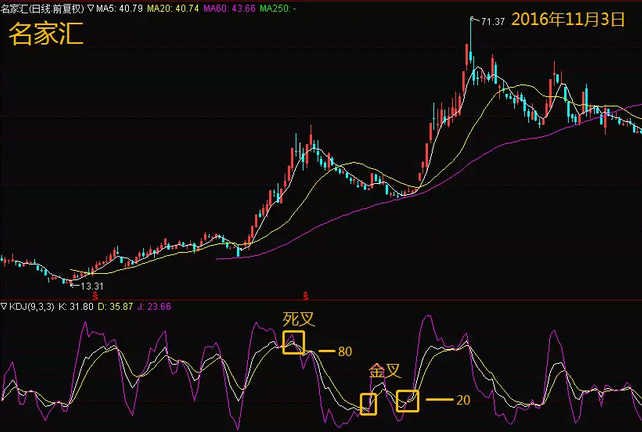Click the 死叉 death cross box
The image size is (642, 432).
tap(294, 342)
